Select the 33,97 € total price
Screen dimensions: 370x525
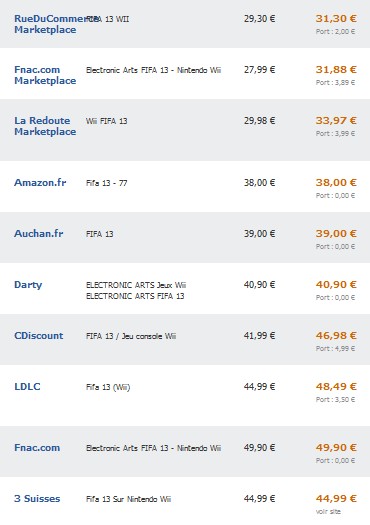pos(336,120)
